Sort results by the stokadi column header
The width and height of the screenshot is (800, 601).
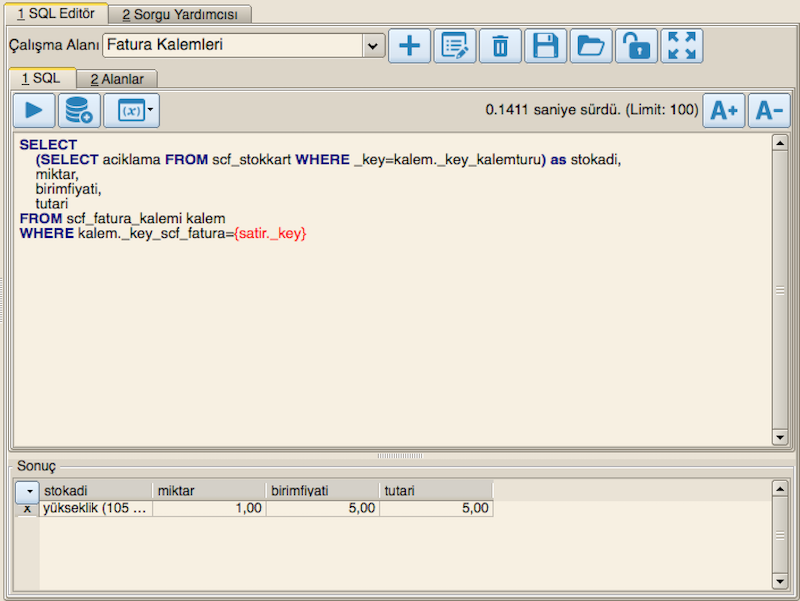(x=96, y=491)
